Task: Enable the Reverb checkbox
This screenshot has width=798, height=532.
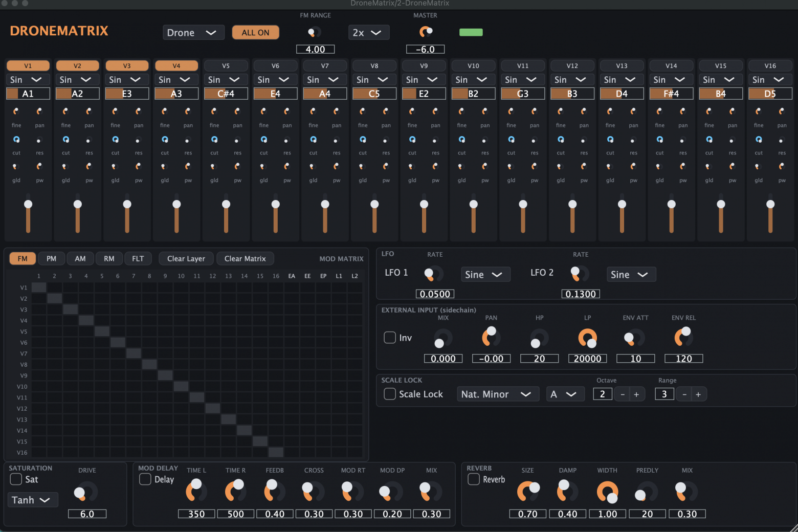Action: [474, 479]
